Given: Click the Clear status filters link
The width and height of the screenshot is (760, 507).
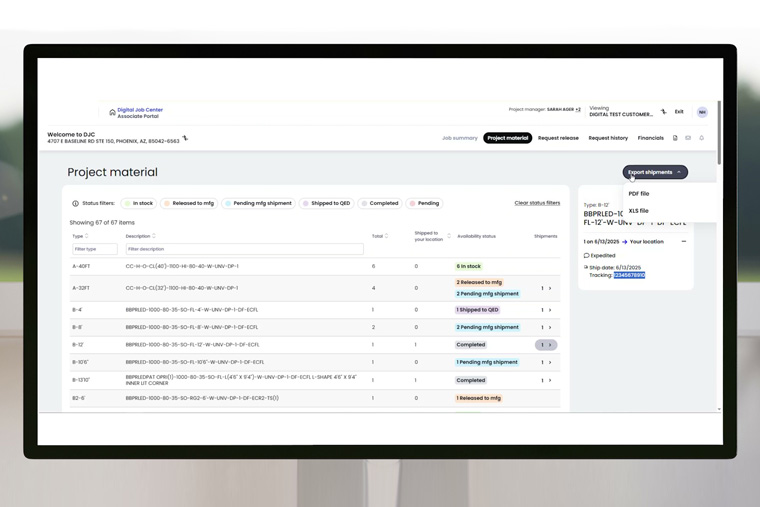Looking at the screenshot, I should [x=537, y=203].
